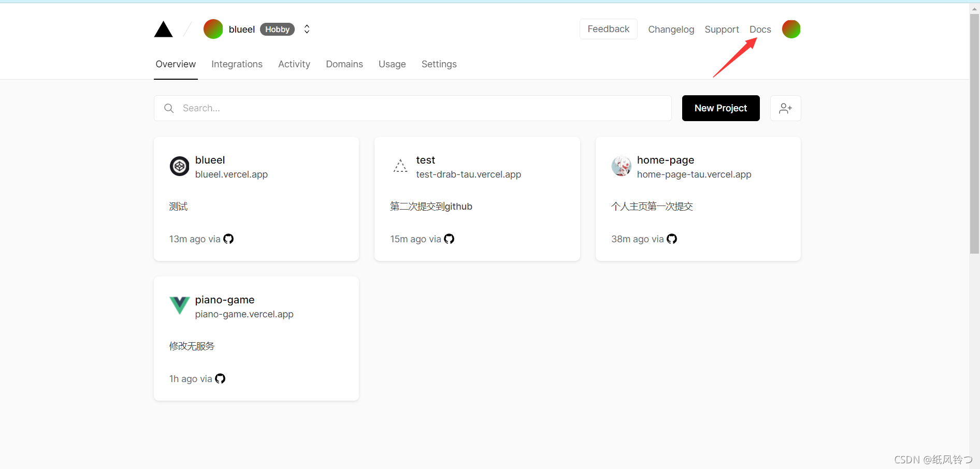Viewport: 980px width, 469px height.
Task: Visit piano-game.vercel.app link
Action: coord(244,314)
